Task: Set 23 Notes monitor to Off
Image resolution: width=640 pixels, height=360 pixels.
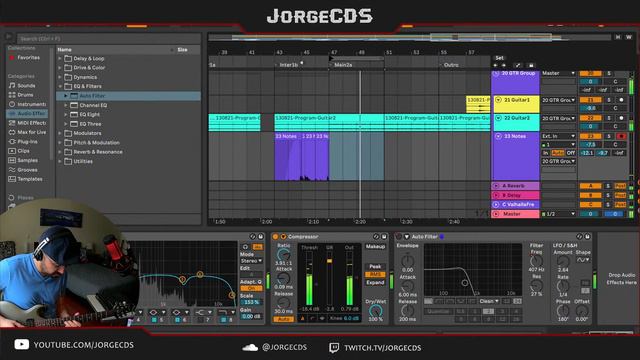Action: tap(571, 153)
